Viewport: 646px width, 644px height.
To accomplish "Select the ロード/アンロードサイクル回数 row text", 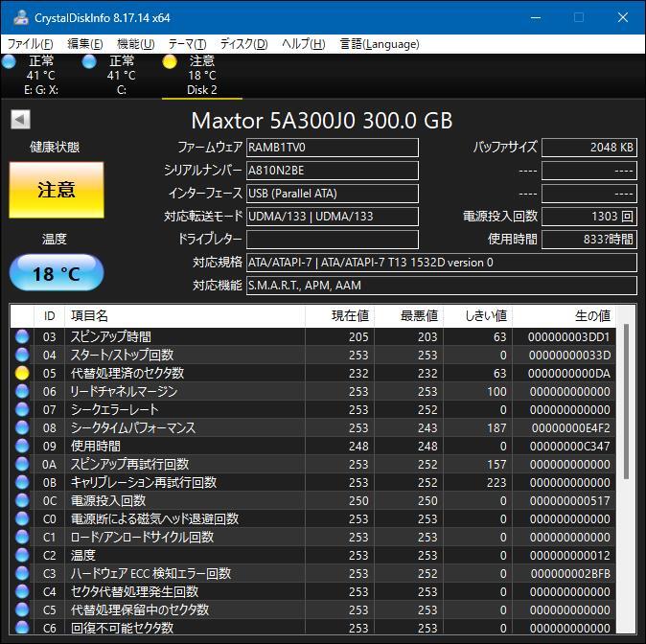I will pos(142,537).
